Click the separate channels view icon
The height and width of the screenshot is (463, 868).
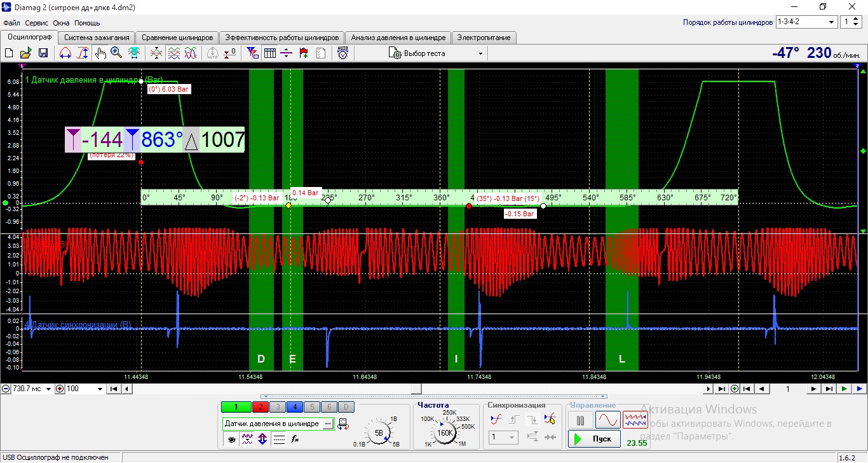tap(173, 53)
